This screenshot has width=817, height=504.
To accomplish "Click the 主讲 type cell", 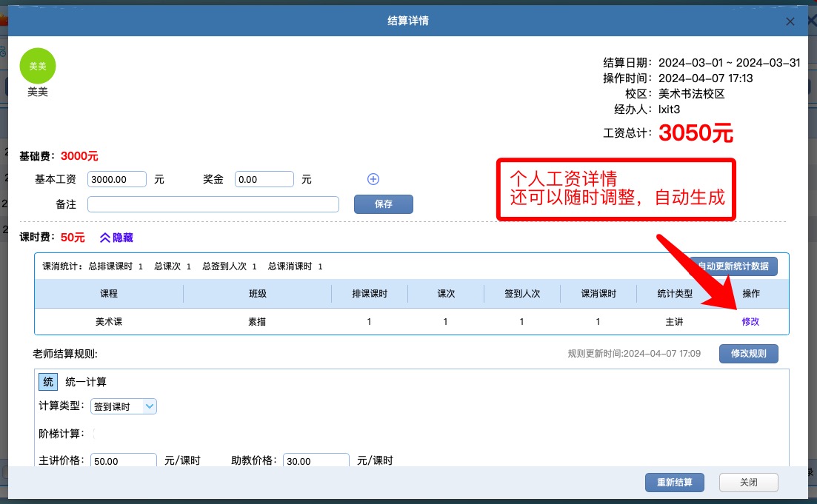I will point(674,322).
